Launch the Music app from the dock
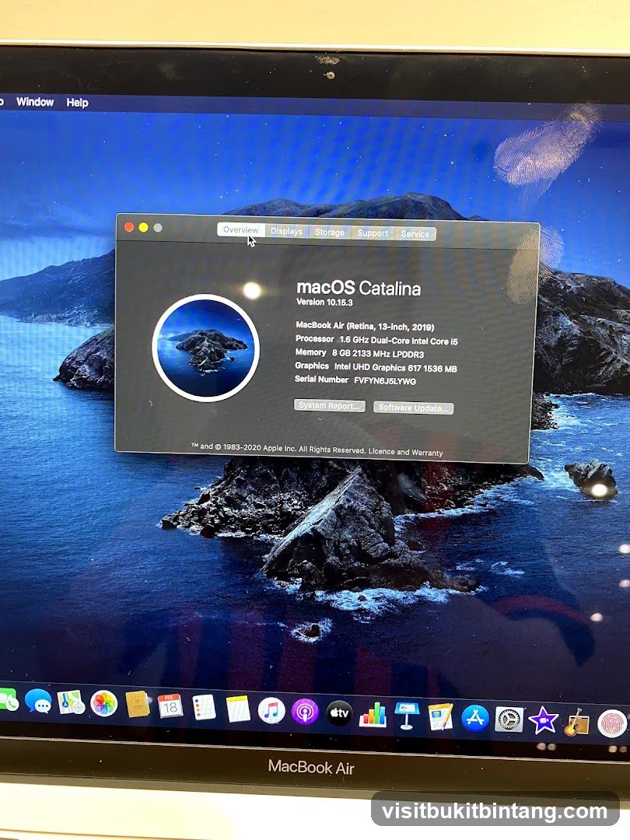The height and width of the screenshot is (840, 630). click(271, 711)
